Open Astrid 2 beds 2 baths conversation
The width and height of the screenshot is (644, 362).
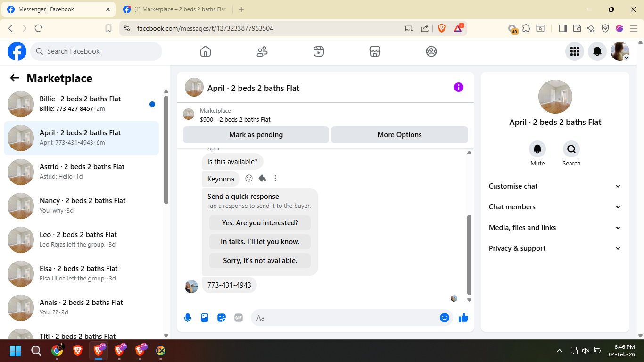tap(81, 172)
